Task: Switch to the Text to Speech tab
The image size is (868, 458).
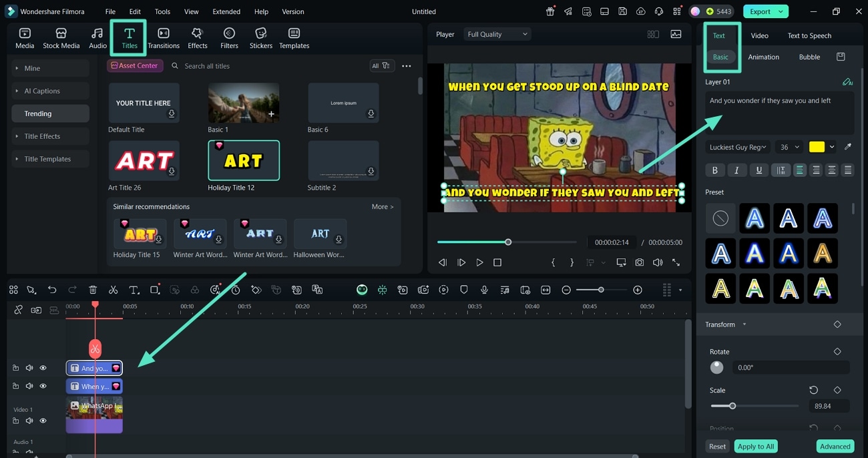Action: (x=809, y=35)
